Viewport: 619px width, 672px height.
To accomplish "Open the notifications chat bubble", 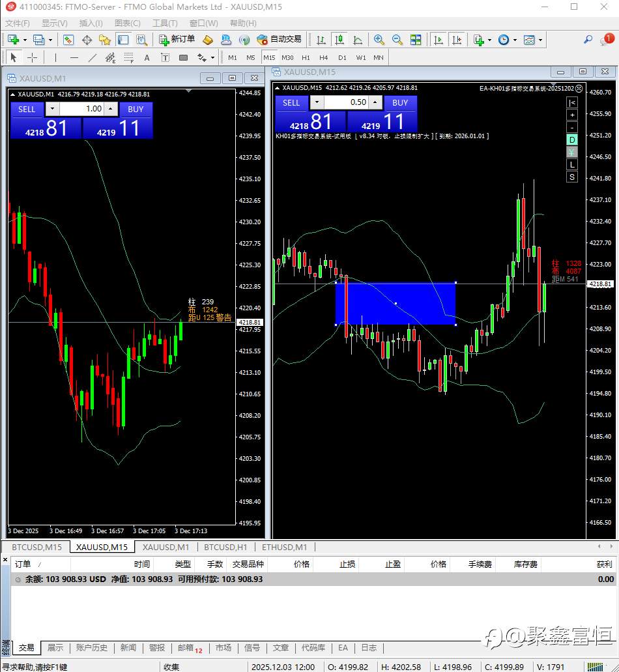I will (607, 39).
